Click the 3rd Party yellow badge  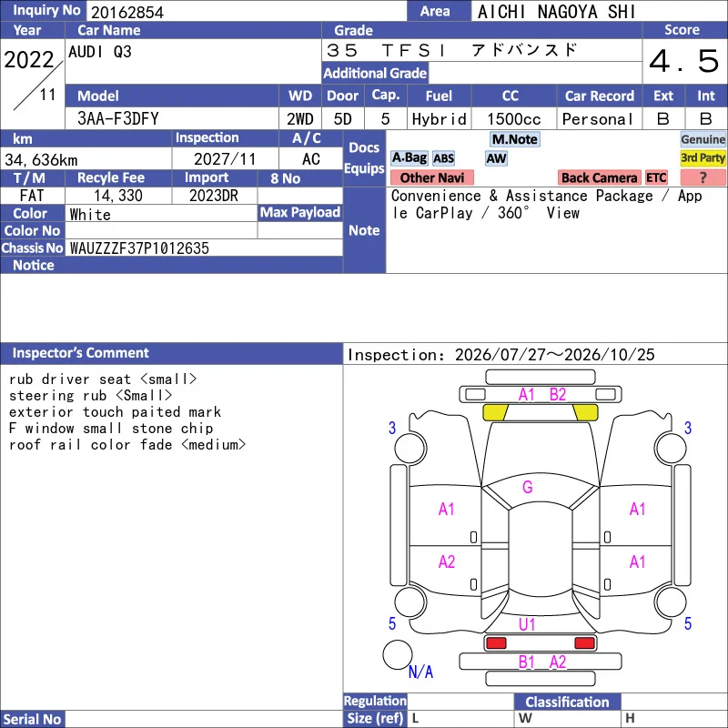(703, 158)
